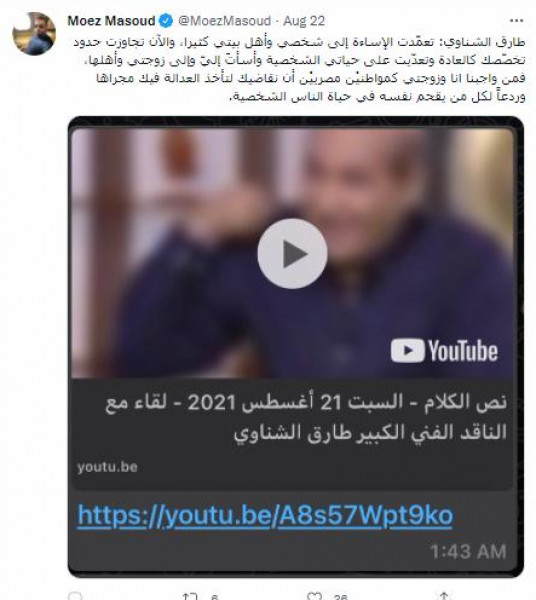This screenshot has height=600, width=536.
Task: Click the Arabic tweet body text
Action: (299, 69)
